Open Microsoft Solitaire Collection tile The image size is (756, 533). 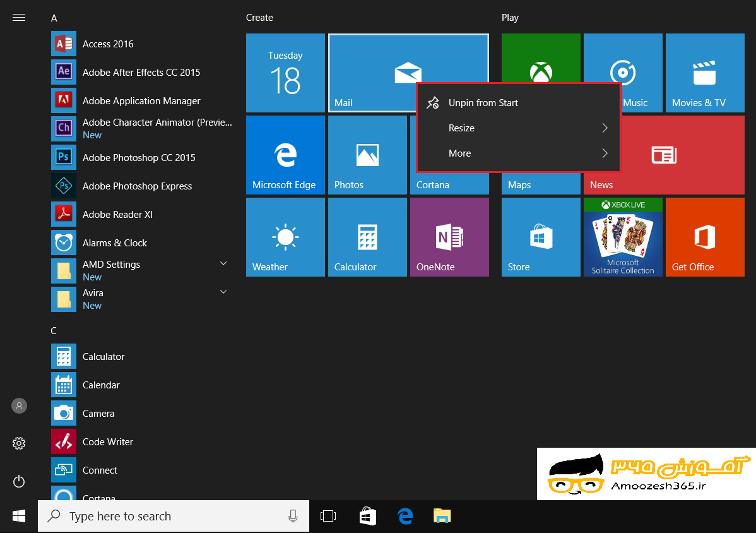(x=623, y=237)
